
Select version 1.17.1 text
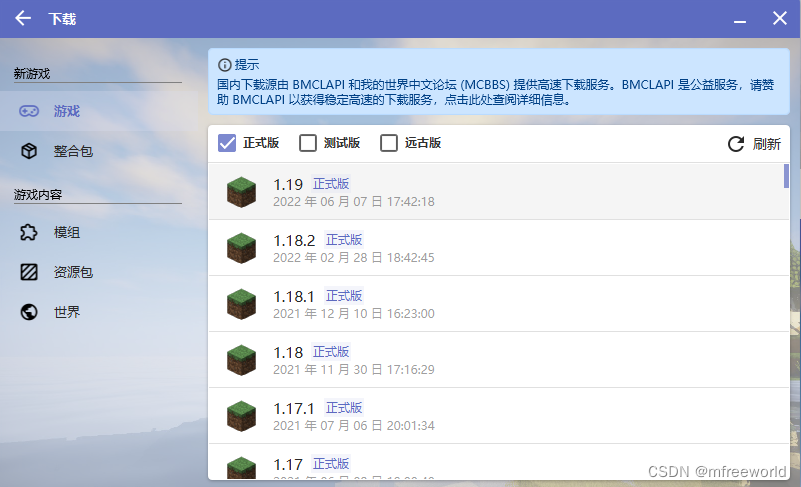coord(294,409)
